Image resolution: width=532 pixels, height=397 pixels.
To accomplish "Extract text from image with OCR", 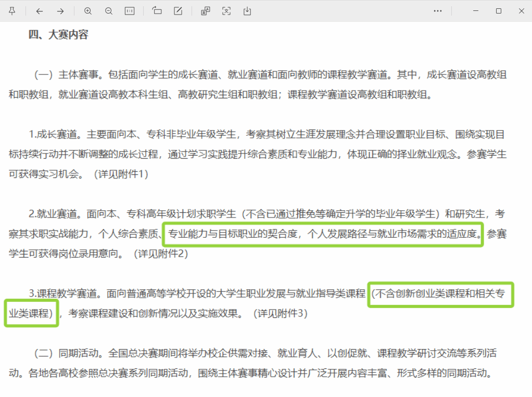I will 226,11.
